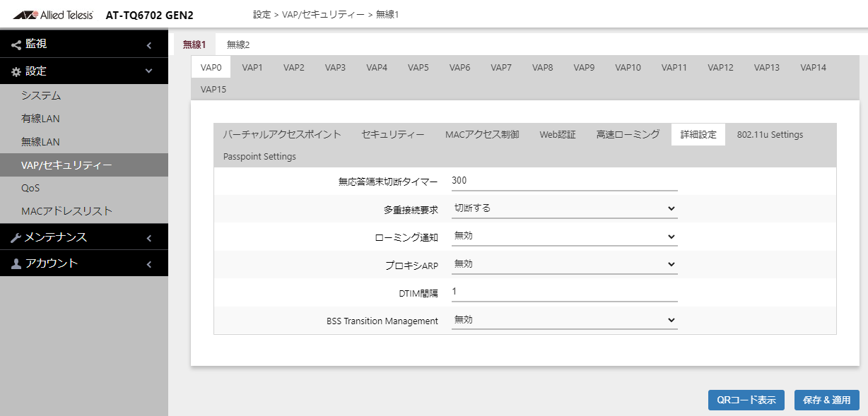Open MACアドレスリスト in the sidebar

67,211
